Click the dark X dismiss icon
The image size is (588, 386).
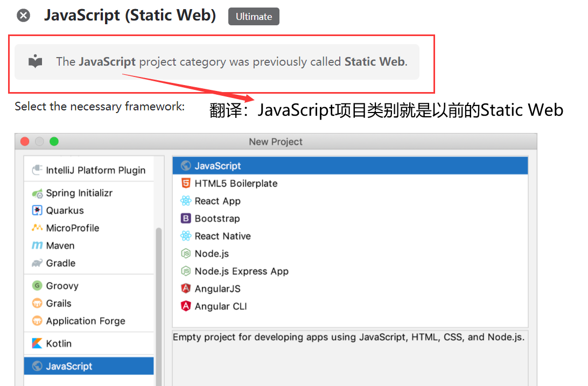[x=23, y=15]
